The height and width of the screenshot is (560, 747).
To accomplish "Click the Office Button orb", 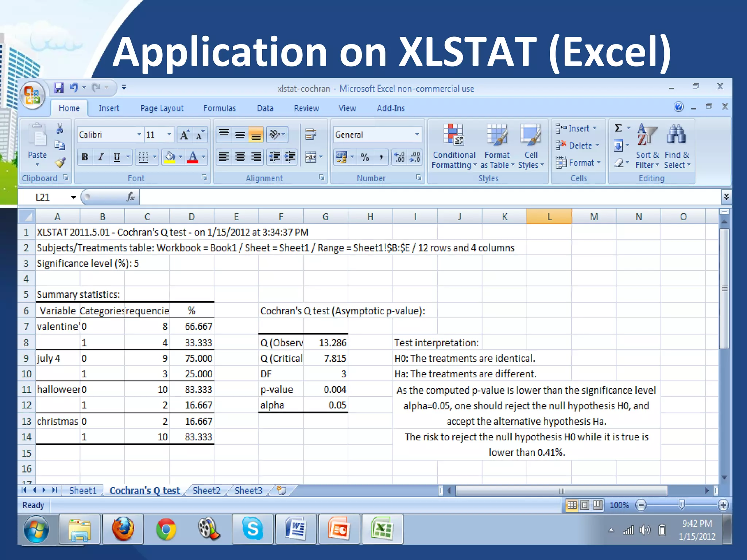I will pos(32,96).
